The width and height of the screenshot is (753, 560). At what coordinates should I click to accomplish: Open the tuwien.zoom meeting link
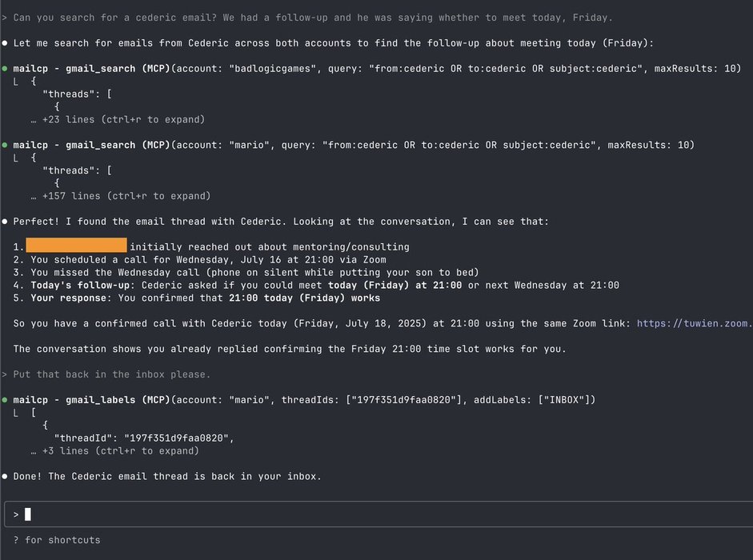click(x=695, y=323)
